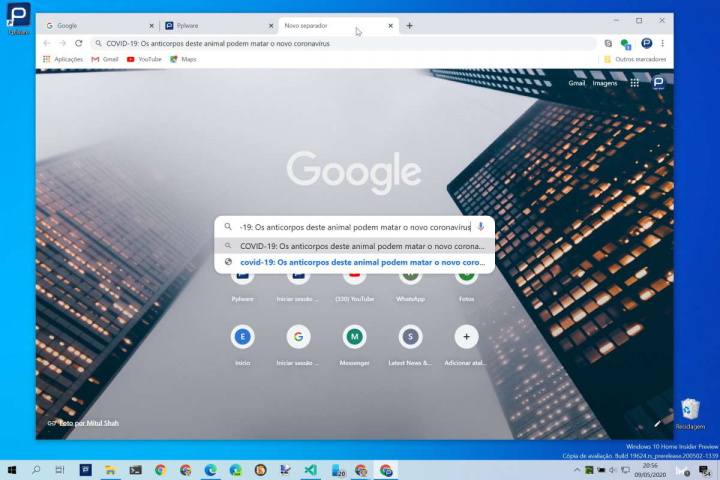Viewport: 720px width, 480px height.
Task: Open the Google apps grid
Action: coord(634,83)
